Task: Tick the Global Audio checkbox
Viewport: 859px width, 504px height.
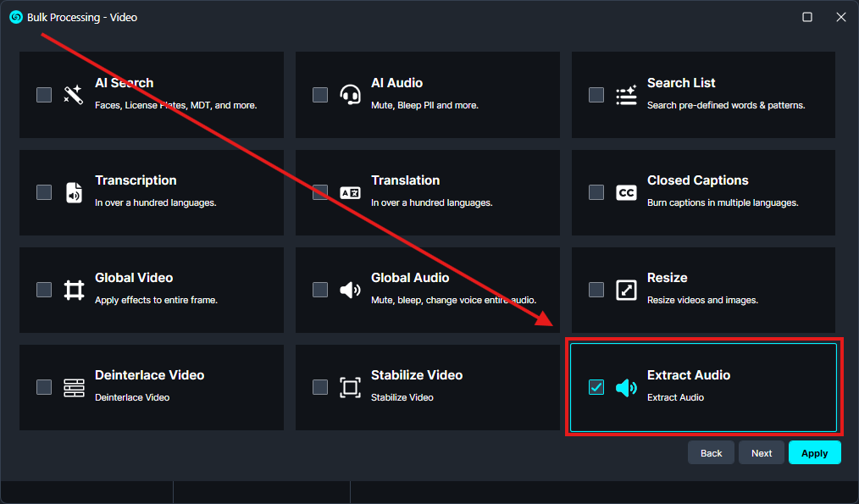Action: (x=320, y=290)
